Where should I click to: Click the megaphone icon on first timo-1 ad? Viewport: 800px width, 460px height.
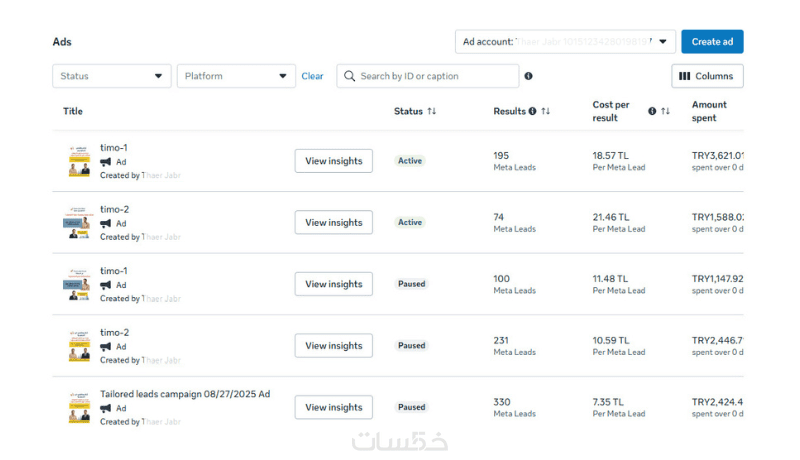coord(106,162)
